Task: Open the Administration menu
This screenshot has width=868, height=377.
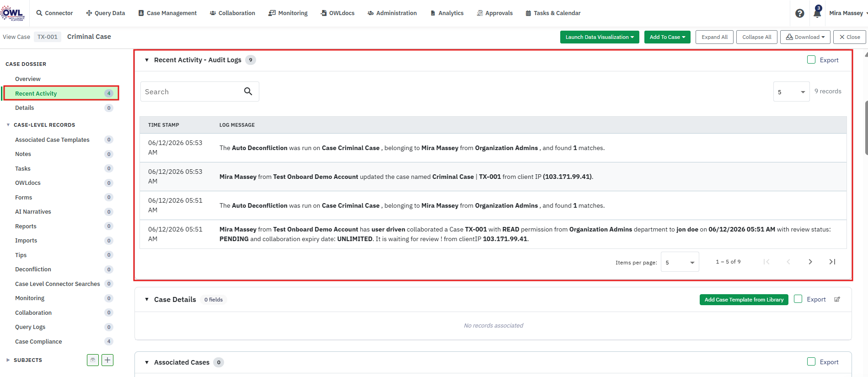Action: 392,13
